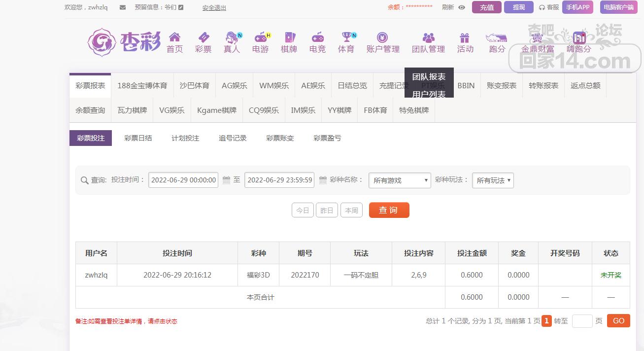Open the 活动 gift box icon
The width and height of the screenshot is (644, 351).
465,37
